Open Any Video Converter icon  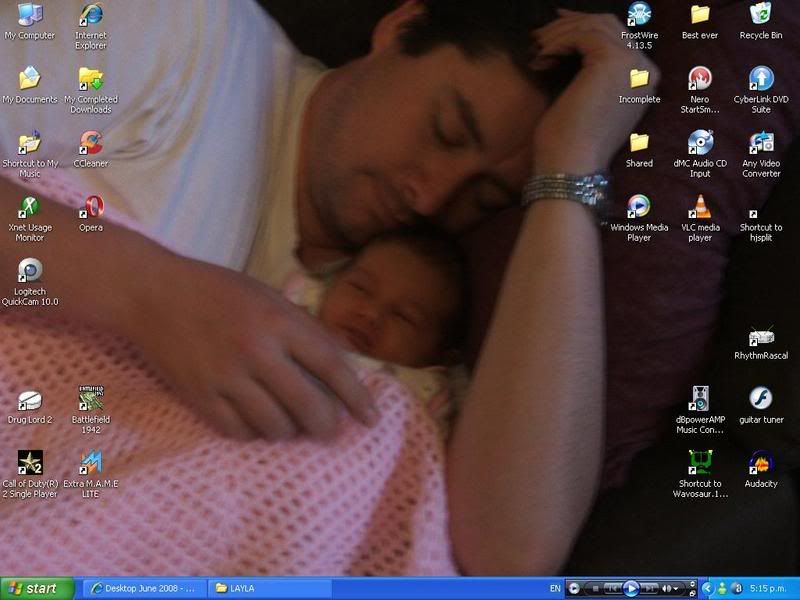coord(761,143)
